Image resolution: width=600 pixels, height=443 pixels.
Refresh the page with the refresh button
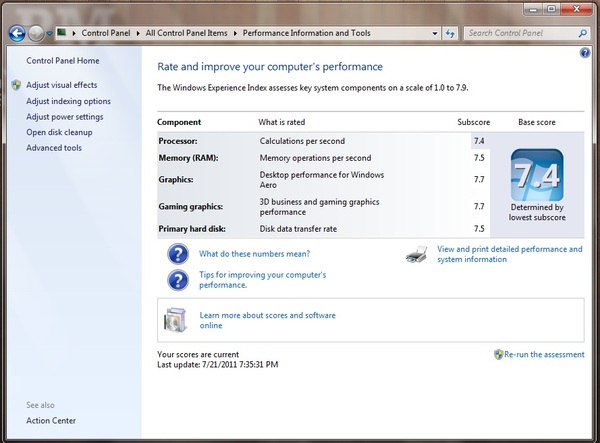tap(450, 34)
